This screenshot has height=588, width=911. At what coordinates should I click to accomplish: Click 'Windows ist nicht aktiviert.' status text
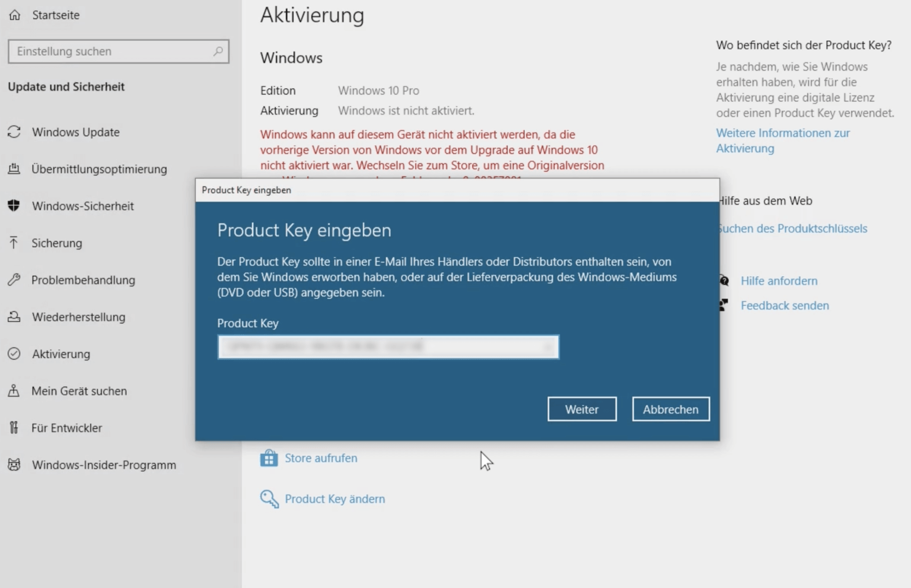tap(406, 111)
